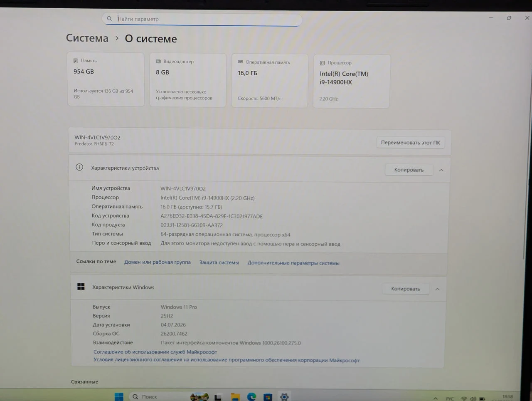Click the product ID 00331-12581-66309-AA372

[192, 225]
